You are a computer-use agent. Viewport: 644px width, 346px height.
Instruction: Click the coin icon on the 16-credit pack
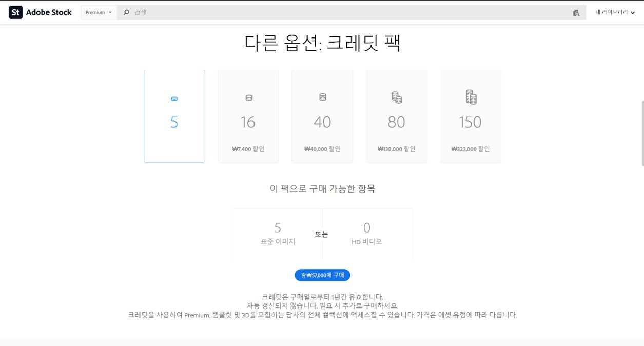pos(249,98)
